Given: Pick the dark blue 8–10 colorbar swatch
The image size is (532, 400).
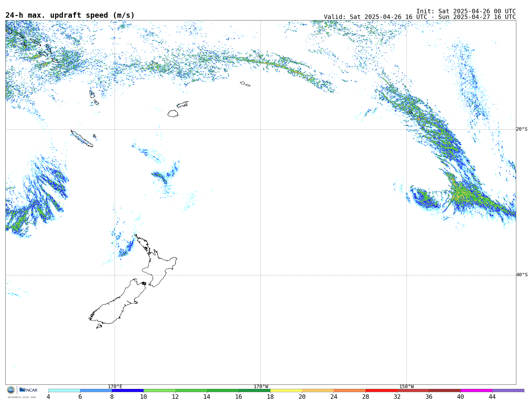Looking at the screenshot, I should pos(128,390).
